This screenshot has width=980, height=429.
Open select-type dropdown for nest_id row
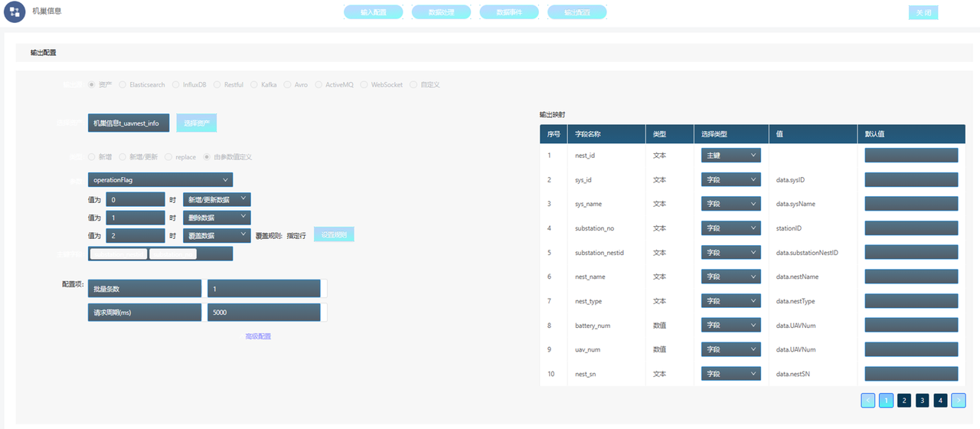[x=731, y=156]
